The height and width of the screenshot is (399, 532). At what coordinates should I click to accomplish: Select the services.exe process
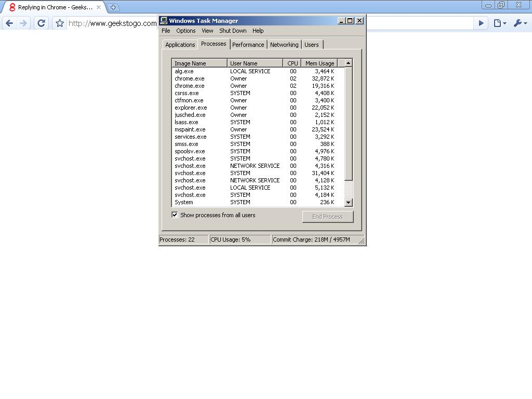258,137
